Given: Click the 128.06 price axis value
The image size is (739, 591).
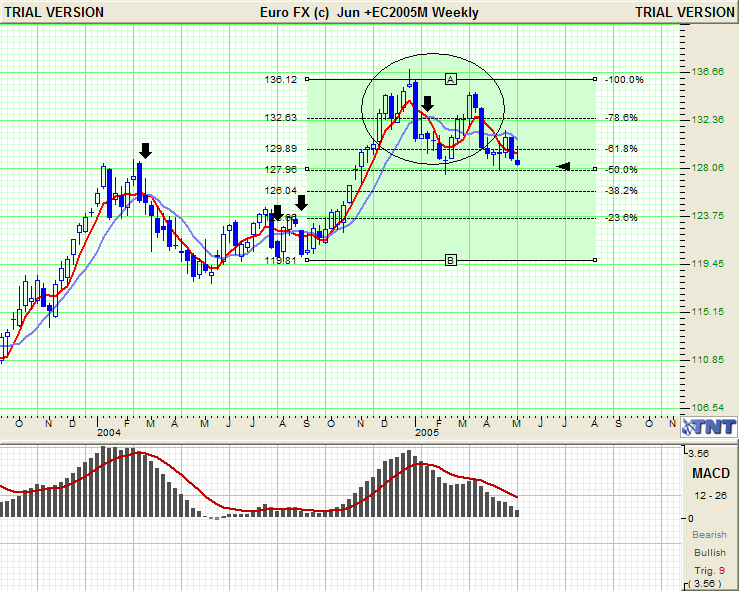Looking at the screenshot, I should coord(707,168).
